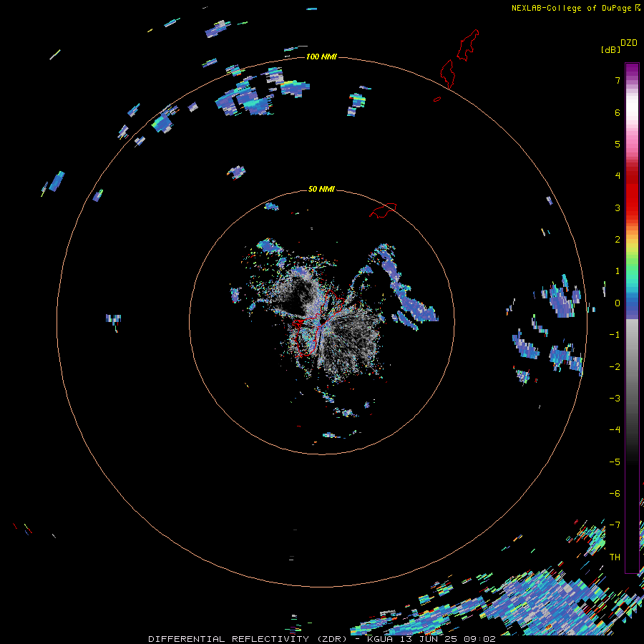The image size is (644, 644).
Task: Click the 100 NMI range ring label
Action: [x=321, y=57]
